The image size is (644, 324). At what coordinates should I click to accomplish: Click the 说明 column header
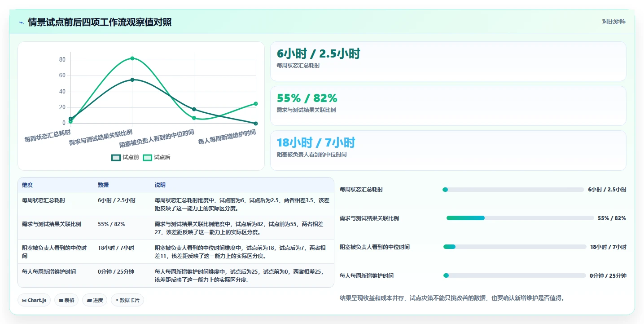pos(160,185)
